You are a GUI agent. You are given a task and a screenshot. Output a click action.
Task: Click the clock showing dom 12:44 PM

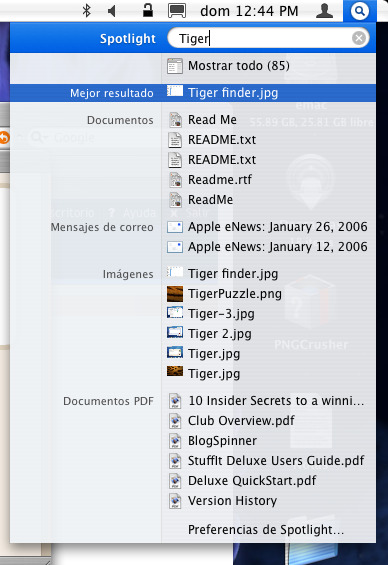pos(249,11)
